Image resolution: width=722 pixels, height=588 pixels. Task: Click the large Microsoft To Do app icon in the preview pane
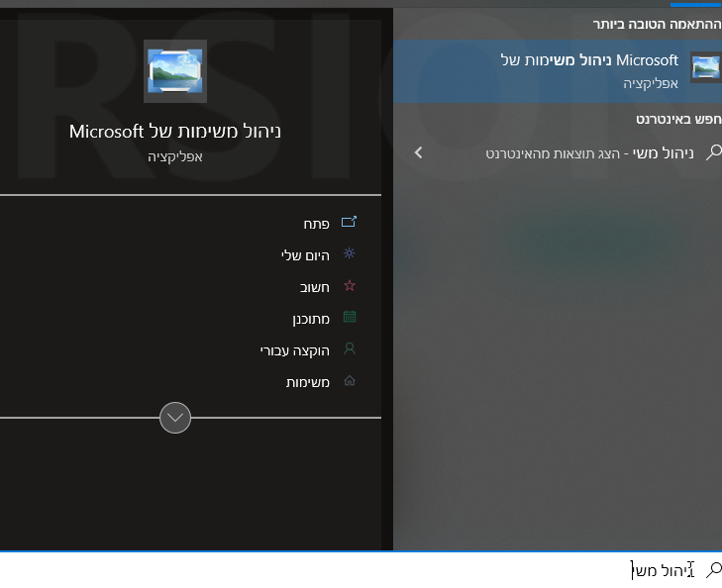click(x=175, y=71)
